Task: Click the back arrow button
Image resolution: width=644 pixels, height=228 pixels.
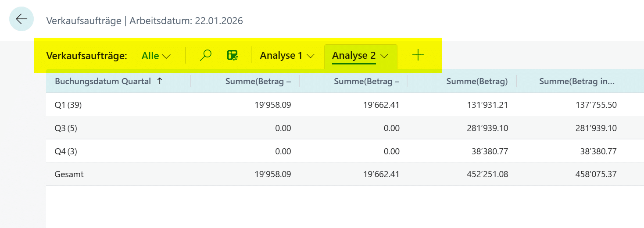Action: coord(21,19)
